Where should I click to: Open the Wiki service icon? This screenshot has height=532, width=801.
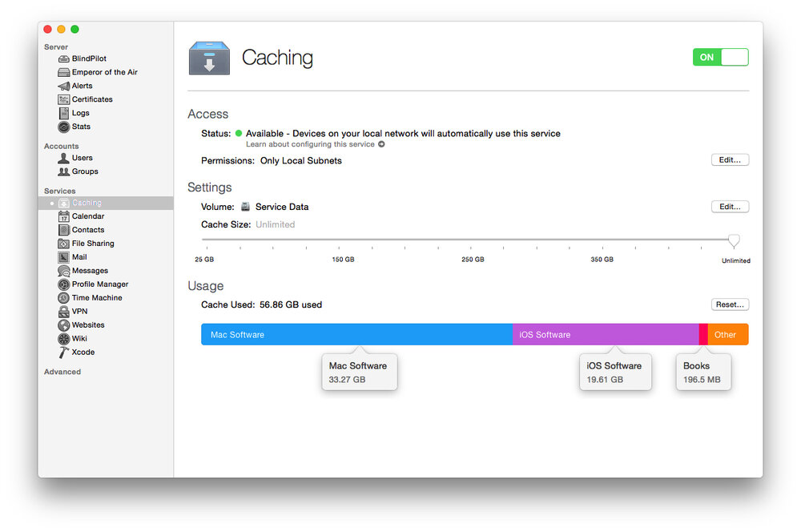64,338
